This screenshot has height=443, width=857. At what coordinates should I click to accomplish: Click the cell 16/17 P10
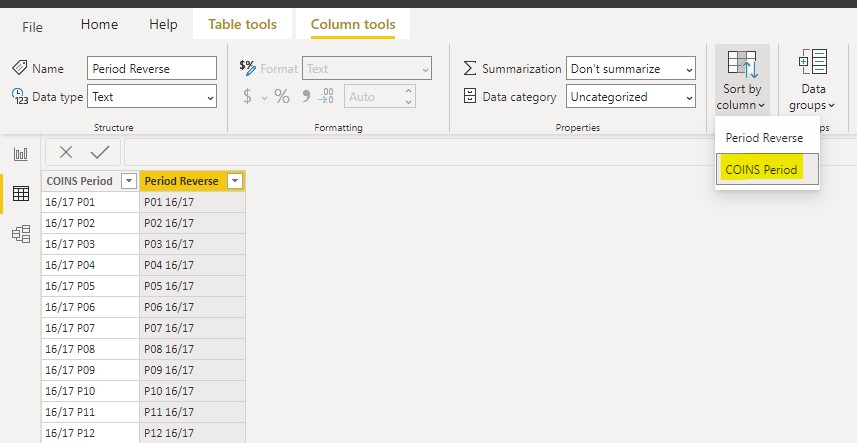click(x=90, y=391)
